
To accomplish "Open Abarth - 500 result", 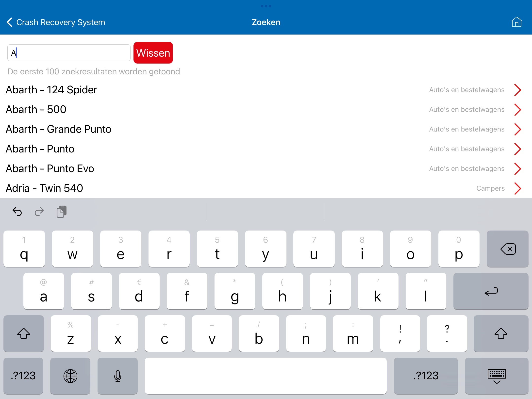I will pos(266,109).
